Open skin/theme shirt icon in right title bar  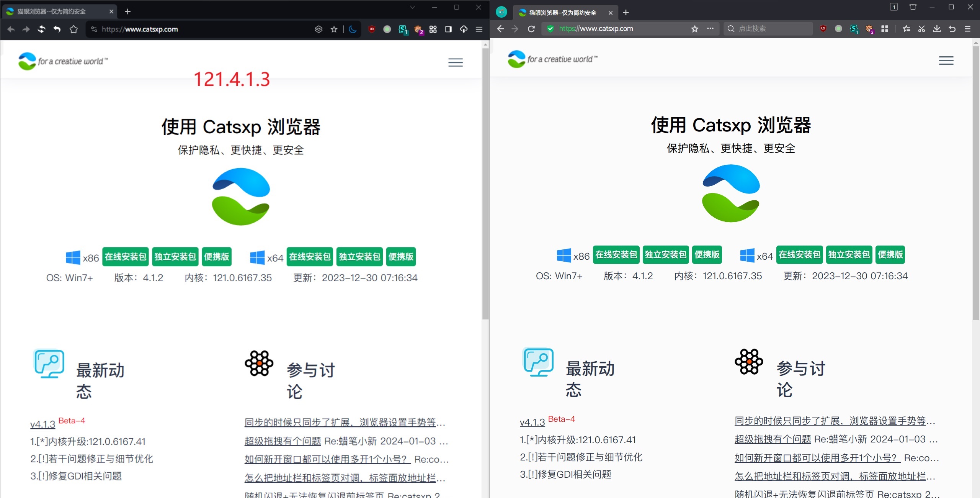[913, 7]
